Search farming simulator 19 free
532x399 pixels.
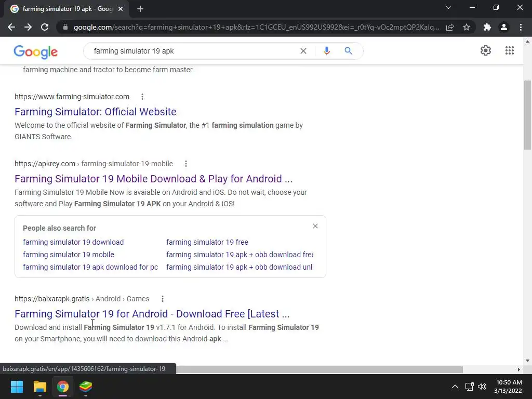click(207, 242)
